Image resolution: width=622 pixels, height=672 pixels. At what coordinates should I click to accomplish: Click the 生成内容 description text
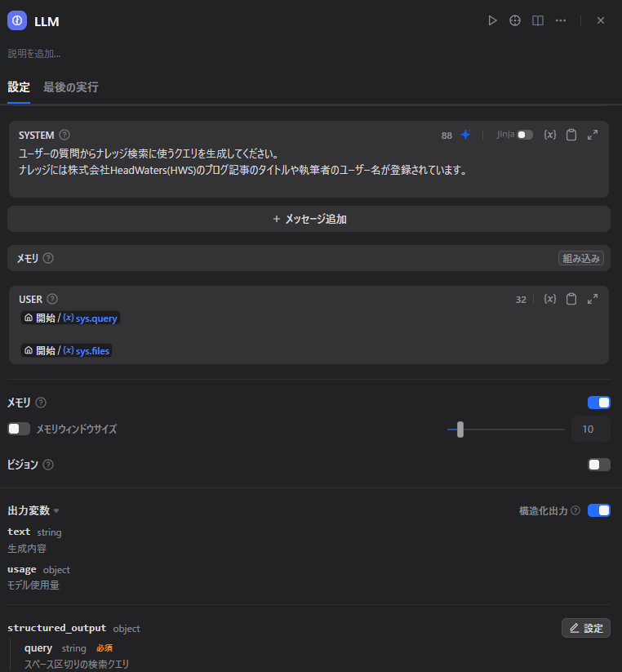click(x=27, y=549)
